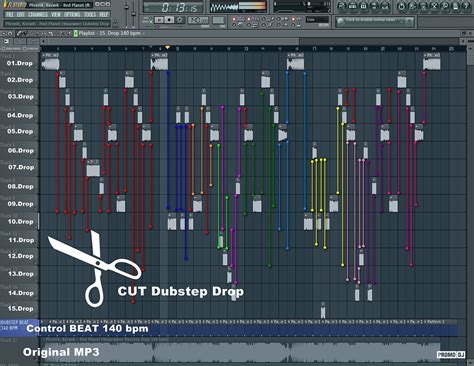Image resolution: width=474 pixels, height=366 pixels.
Task: Select the 03.Drop track label
Action: pyautogui.click(x=20, y=96)
